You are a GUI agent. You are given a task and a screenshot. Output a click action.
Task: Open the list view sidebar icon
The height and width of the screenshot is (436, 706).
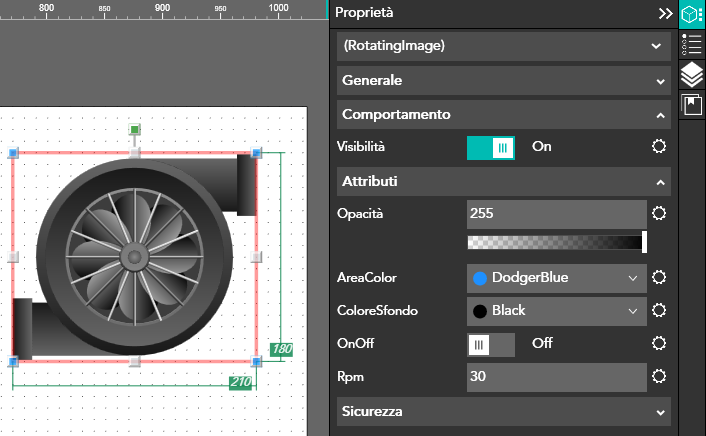point(691,44)
